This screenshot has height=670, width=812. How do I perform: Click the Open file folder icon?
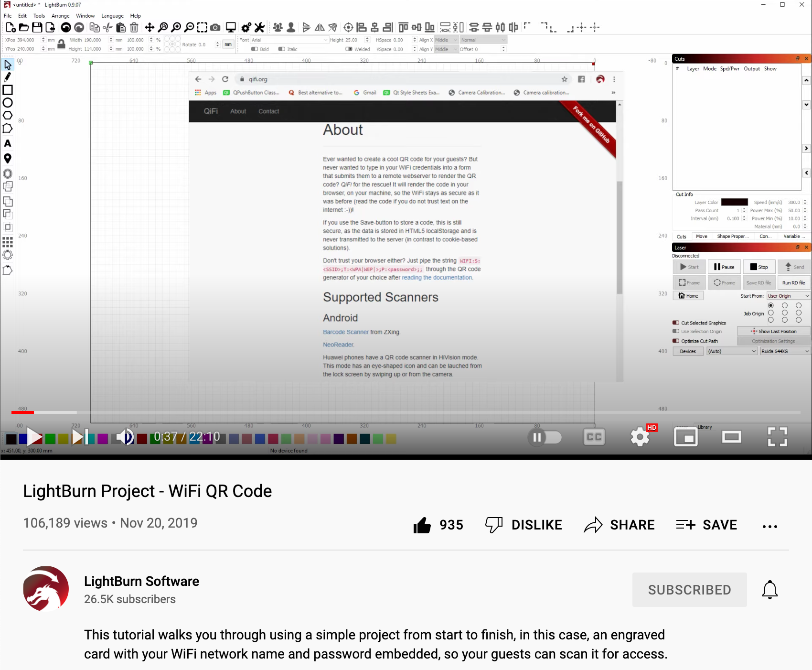pyautogui.click(x=24, y=27)
